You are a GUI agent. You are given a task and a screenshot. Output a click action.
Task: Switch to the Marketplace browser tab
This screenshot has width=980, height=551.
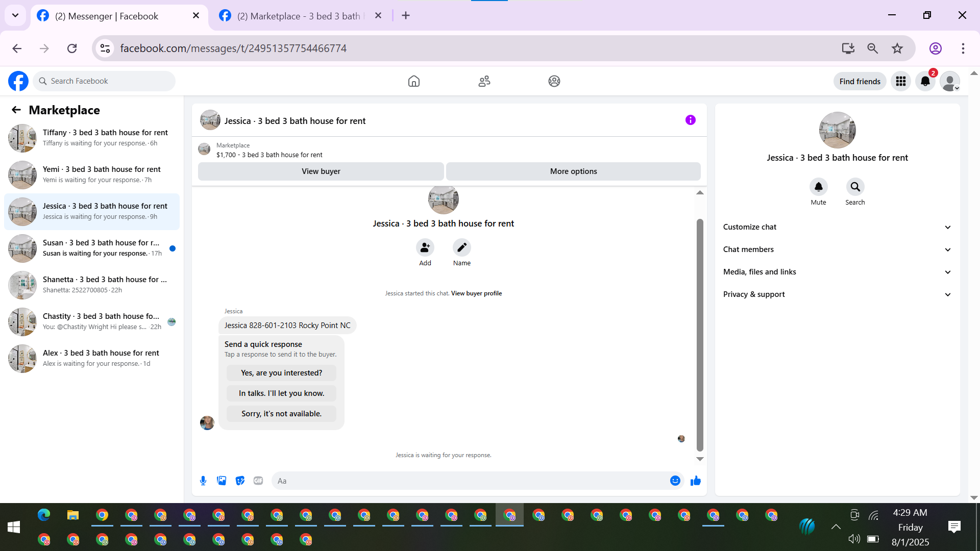[x=299, y=16]
